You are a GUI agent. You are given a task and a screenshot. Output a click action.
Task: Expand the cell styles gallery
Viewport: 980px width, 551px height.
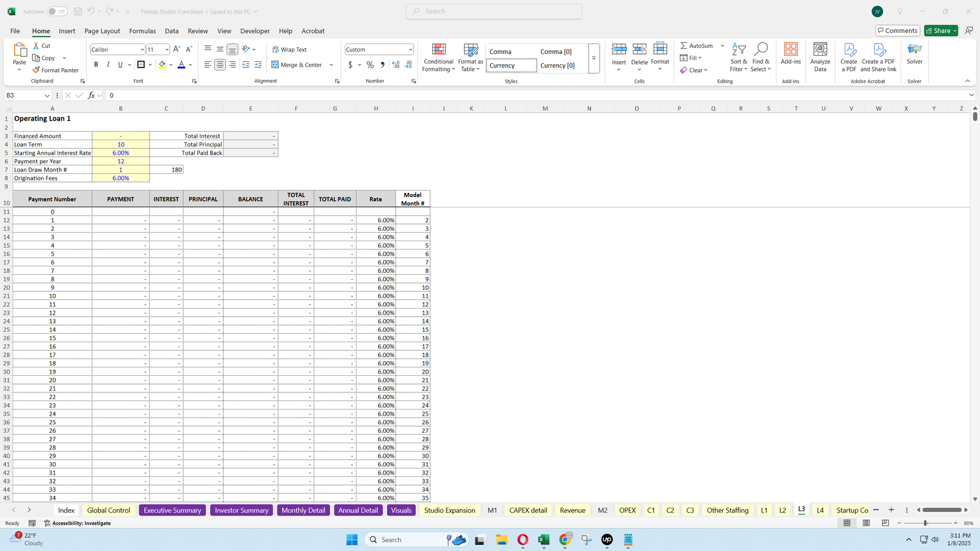point(594,58)
